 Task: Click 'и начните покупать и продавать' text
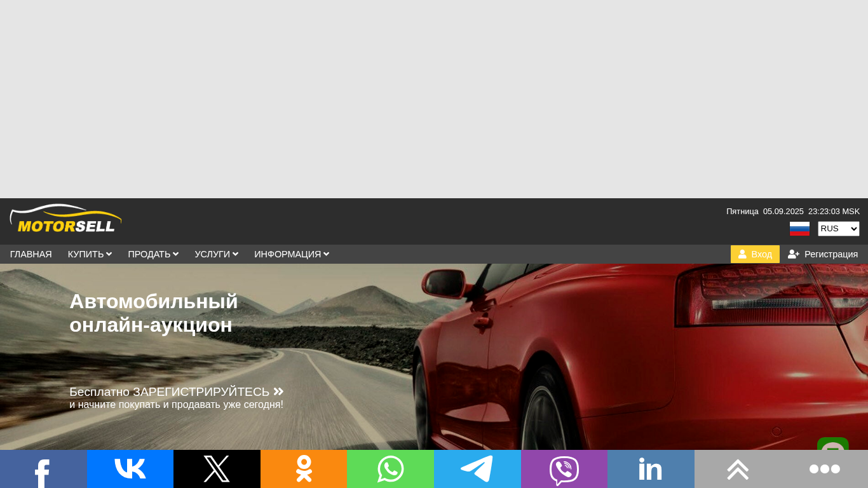point(176,405)
